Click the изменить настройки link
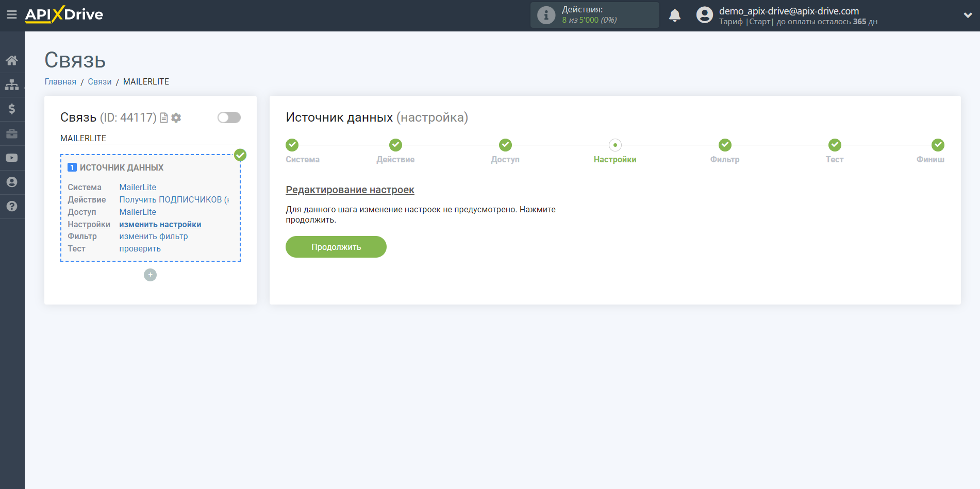 click(x=160, y=224)
